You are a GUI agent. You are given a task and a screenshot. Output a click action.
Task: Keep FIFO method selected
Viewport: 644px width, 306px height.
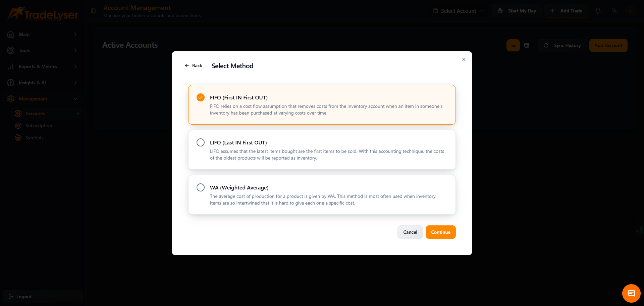(x=201, y=97)
